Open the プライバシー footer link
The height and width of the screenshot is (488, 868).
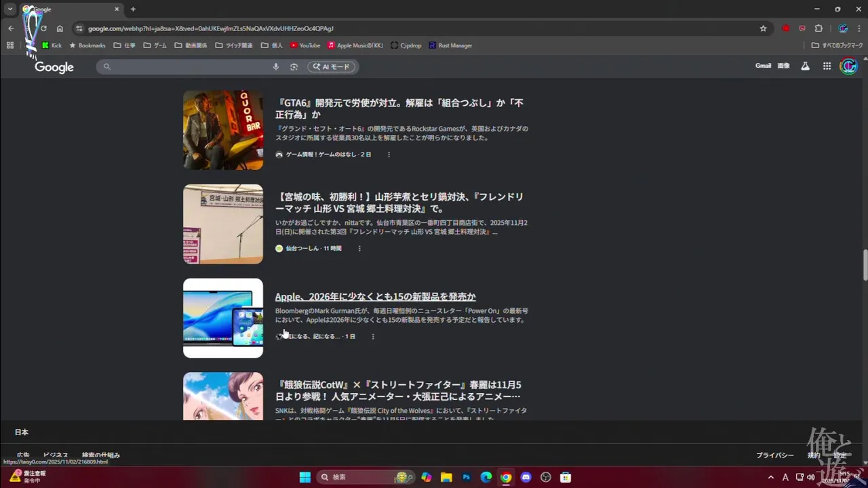pyautogui.click(x=775, y=455)
